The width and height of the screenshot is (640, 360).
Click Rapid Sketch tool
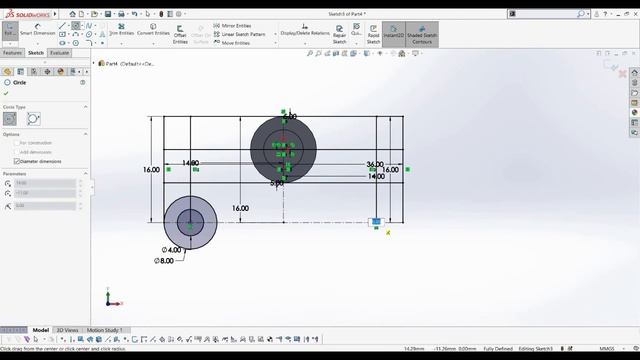(373, 34)
